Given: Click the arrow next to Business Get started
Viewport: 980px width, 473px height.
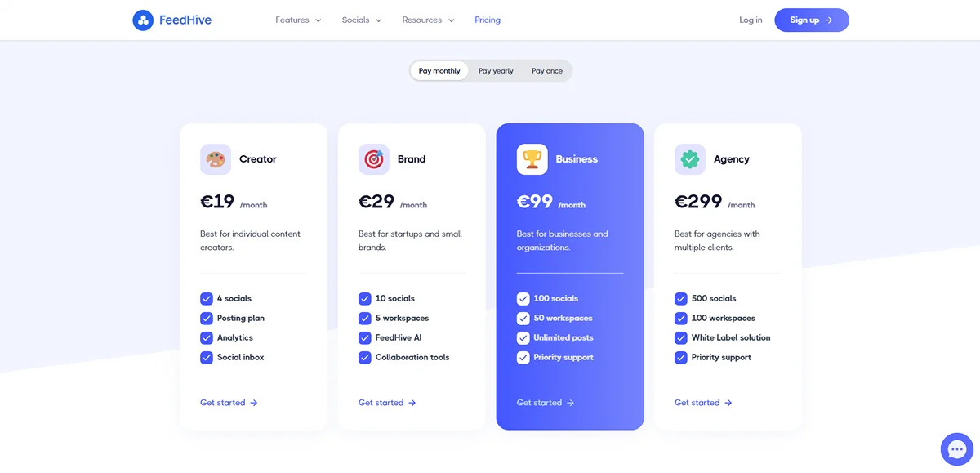Looking at the screenshot, I should 572,402.
